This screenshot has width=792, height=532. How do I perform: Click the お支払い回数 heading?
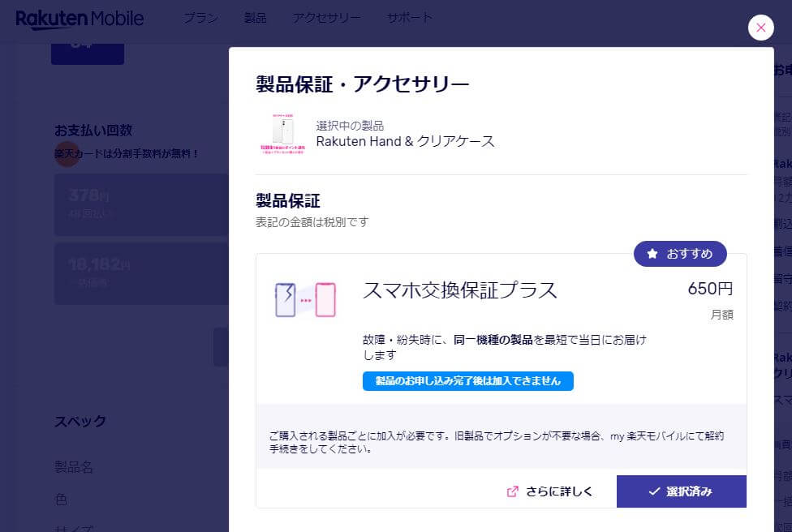tap(93, 131)
